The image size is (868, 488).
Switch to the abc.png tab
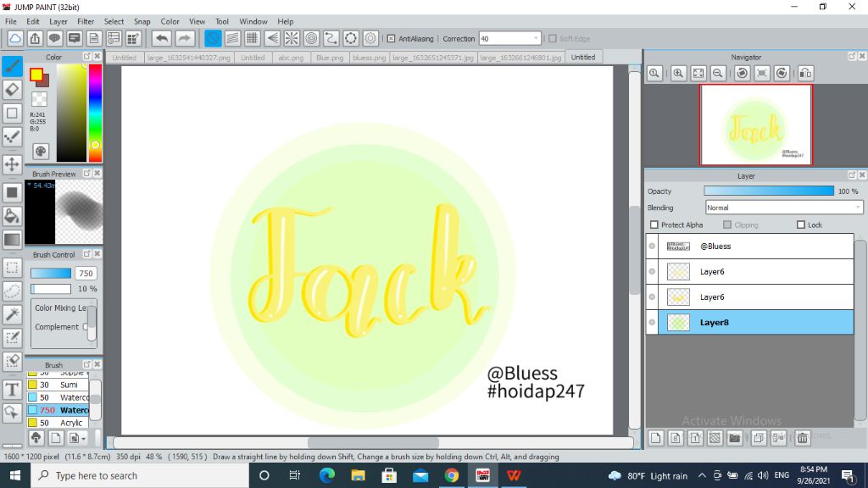pos(291,58)
